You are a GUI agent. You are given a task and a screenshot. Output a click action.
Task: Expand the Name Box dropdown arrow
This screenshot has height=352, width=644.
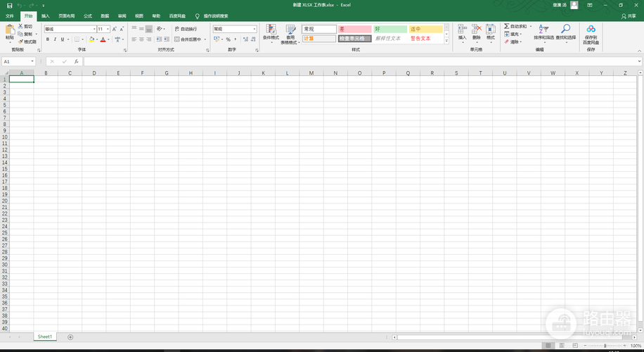[x=32, y=61]
